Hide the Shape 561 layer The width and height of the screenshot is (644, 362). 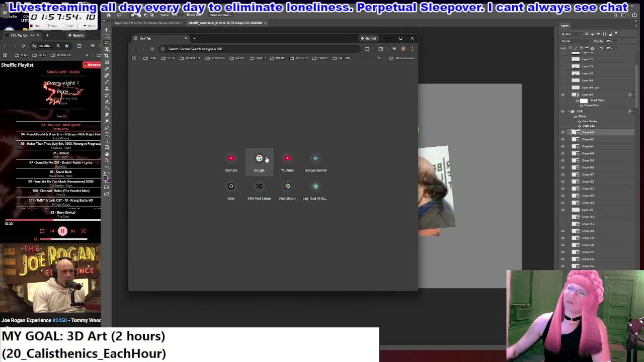tap(563, 146)
